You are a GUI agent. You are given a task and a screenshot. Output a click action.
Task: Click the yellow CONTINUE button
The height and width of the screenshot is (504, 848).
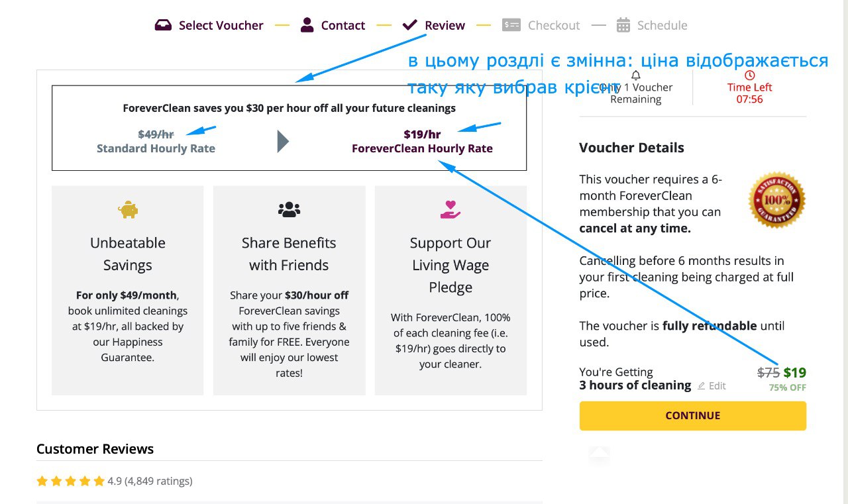[693, 416]
